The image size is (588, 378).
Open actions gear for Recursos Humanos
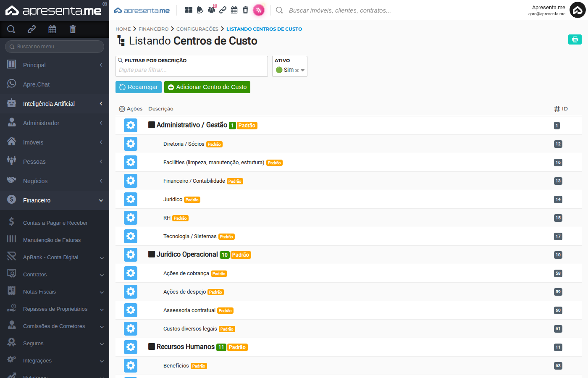[x=131, y=347]
